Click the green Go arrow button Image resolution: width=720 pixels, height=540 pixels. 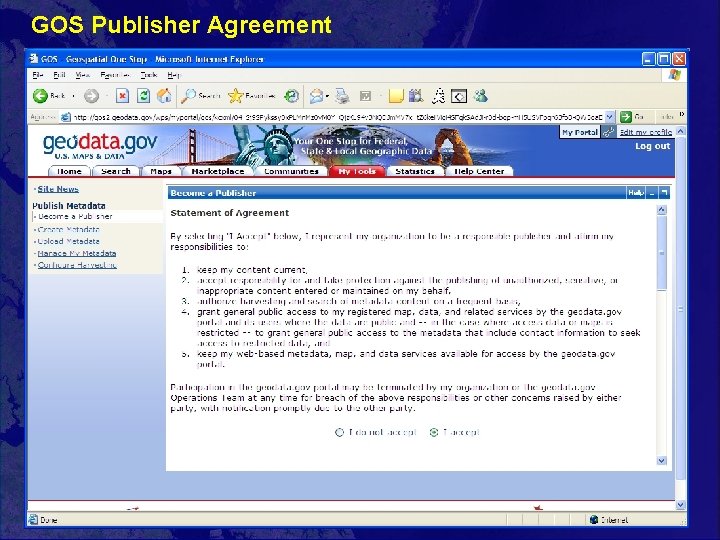[625, 117]
